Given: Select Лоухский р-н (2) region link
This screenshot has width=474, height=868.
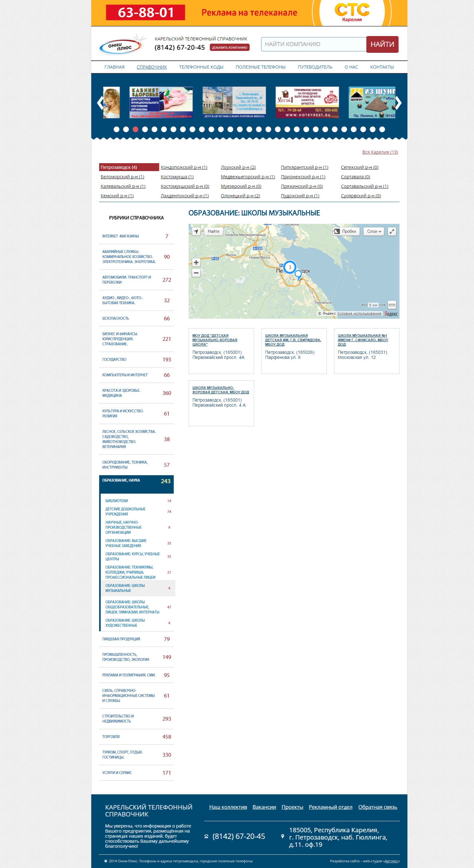Looking at the screenshot, I should click(x=238, y=167).
